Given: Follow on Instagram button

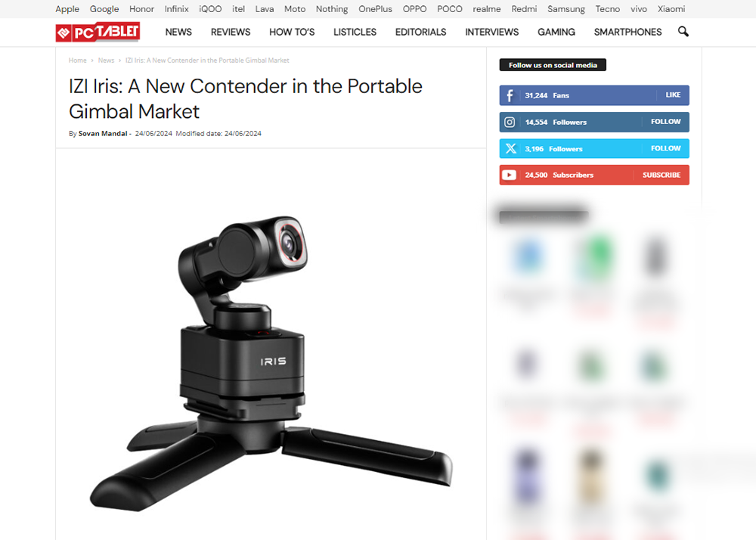Looking at the screenshot, I should [666, 122].
